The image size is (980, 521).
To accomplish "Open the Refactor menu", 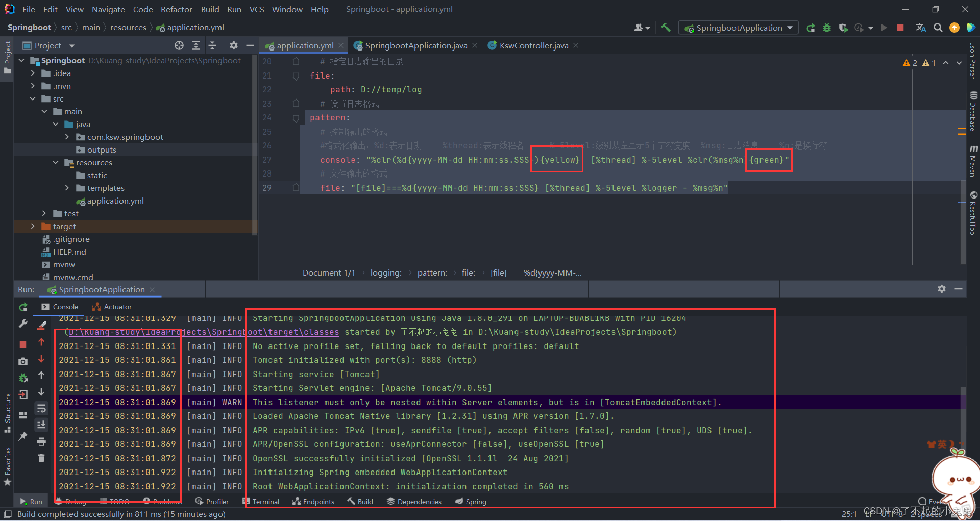I will [176, 9].
